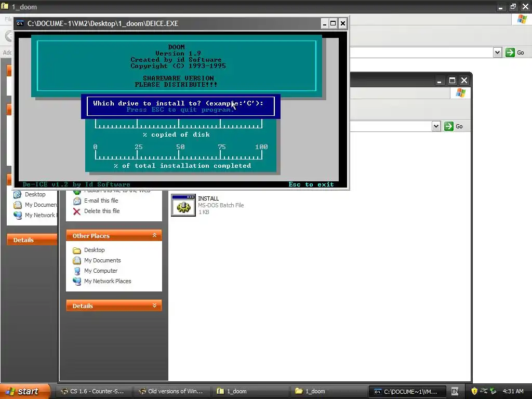Minimize the DEICE.EXE console window
The height and width of the screenshot is (399, 532).
point(325,23)
